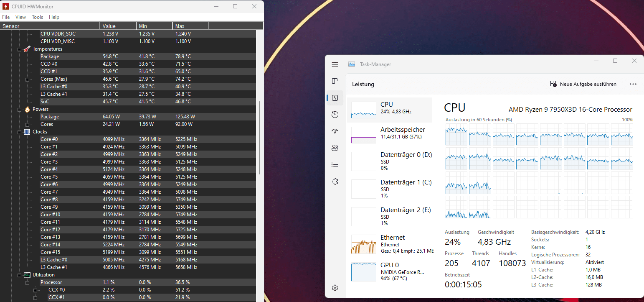Click the thermometer icon beside Temperatures
Image resolution: width=644 pixels, height=302 pixels.
27,49
